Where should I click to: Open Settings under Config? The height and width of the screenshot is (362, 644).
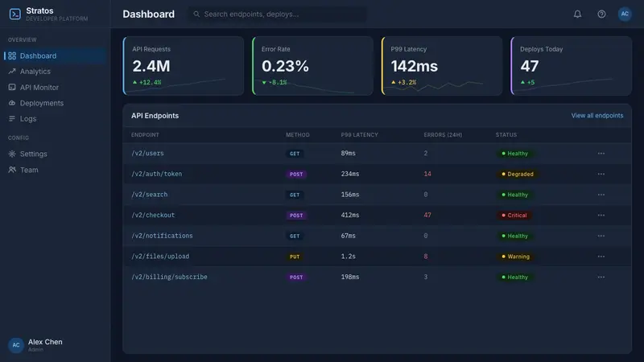[56, 154]
